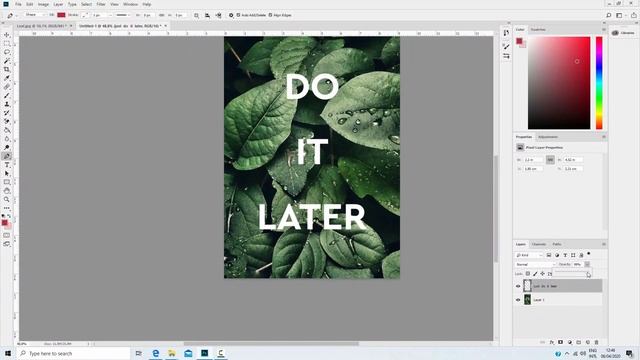Image resolution: width=640 pixels, height=360 pixels.
Task: Switch to the Adjustments tab
Action: point(548,137)
